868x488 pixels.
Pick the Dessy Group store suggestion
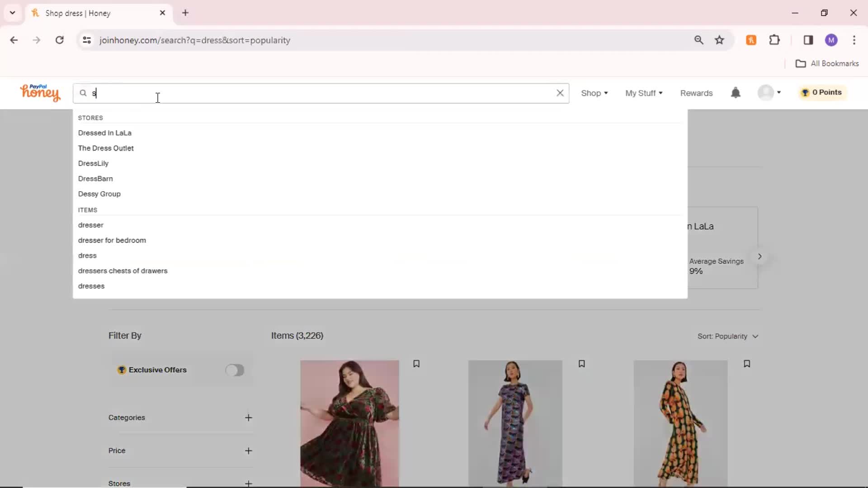99,194
